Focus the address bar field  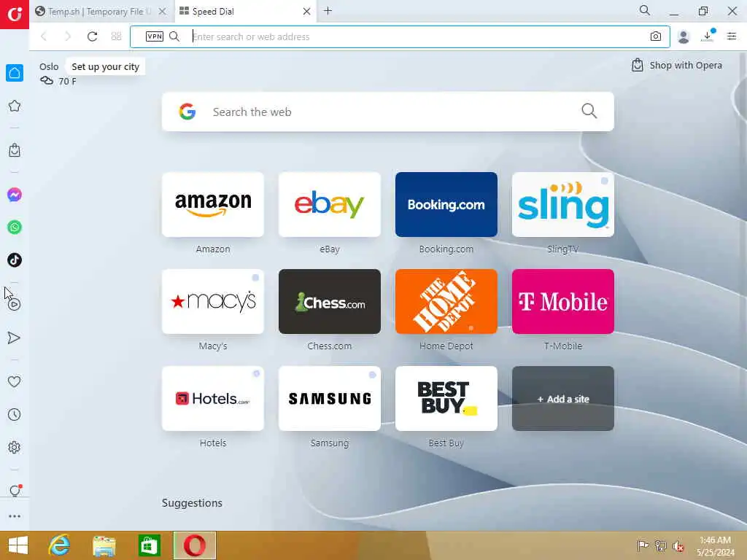[x=400, y=36]
